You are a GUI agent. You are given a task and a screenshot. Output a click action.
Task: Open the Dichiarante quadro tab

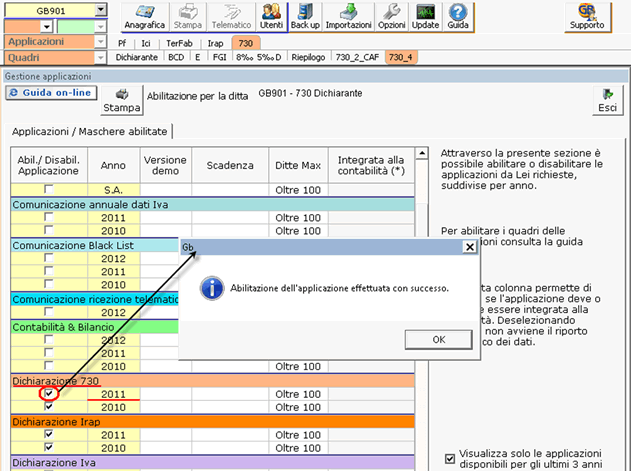click(136, 57)
